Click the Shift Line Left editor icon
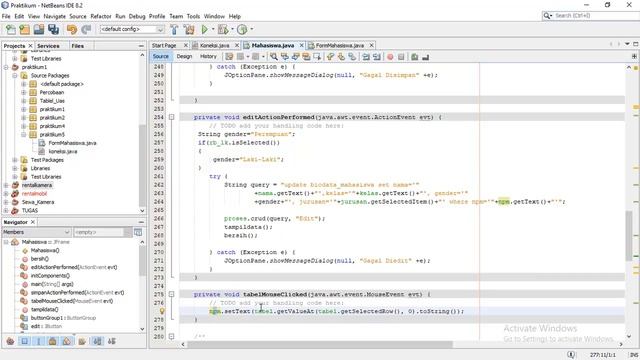The height and width of the screenshot is (360, 640). (366, 57)
